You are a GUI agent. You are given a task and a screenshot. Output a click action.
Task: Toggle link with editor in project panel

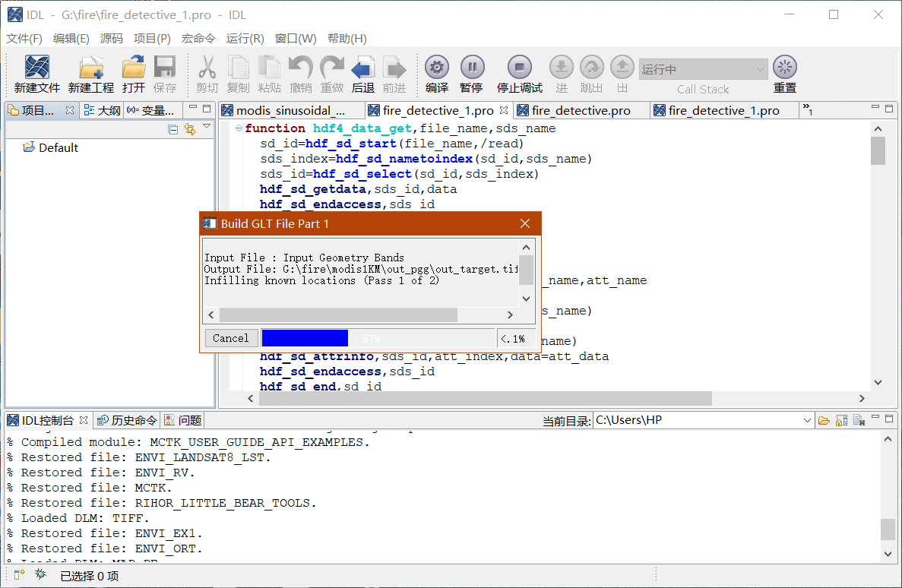coord(190,129)
